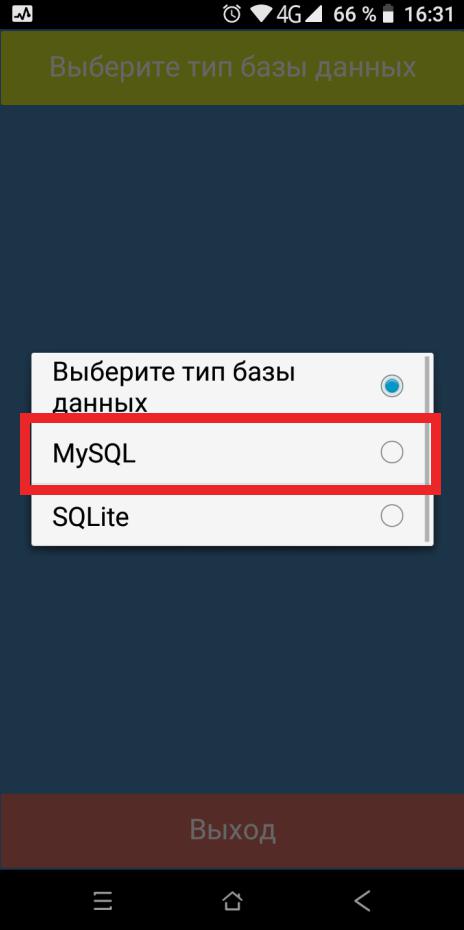Screen dimensions: 464x930
Task: Tap the battery icon in status bar
Action: 389,15
